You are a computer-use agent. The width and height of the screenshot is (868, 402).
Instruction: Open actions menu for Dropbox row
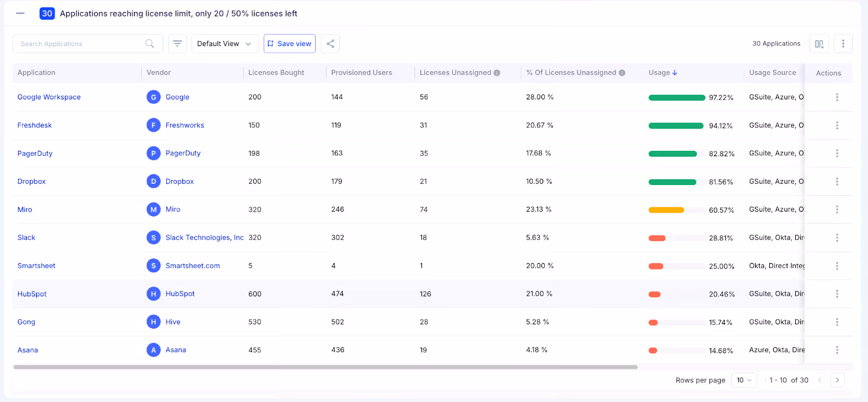point(837,181)
